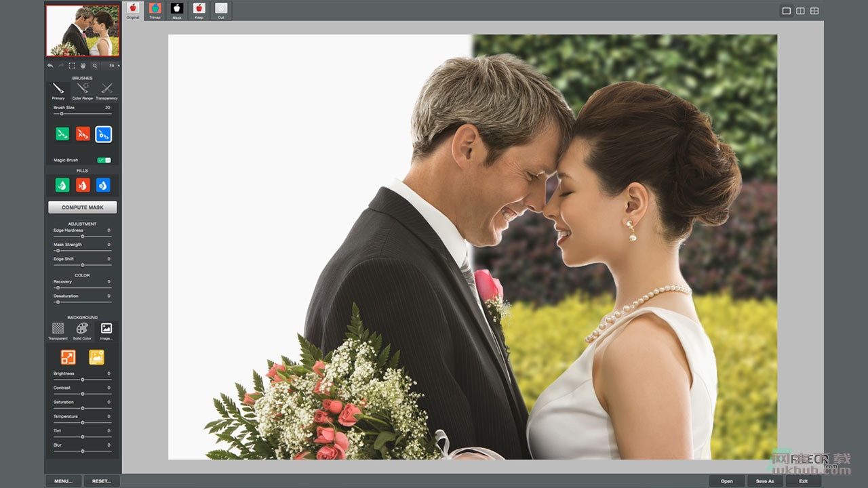Select the two pane split layout
Screen dimensions: 868x488
click(800, 11)
